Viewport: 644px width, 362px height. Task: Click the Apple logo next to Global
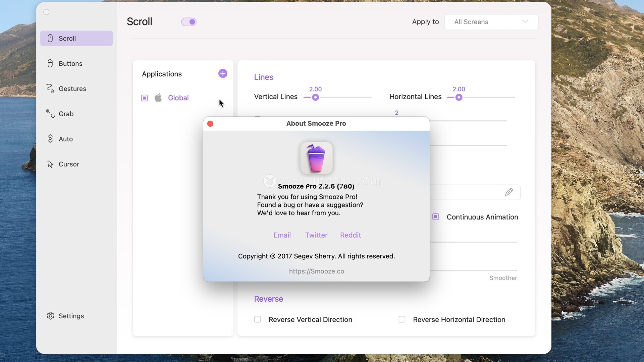(x=158, y=98)
